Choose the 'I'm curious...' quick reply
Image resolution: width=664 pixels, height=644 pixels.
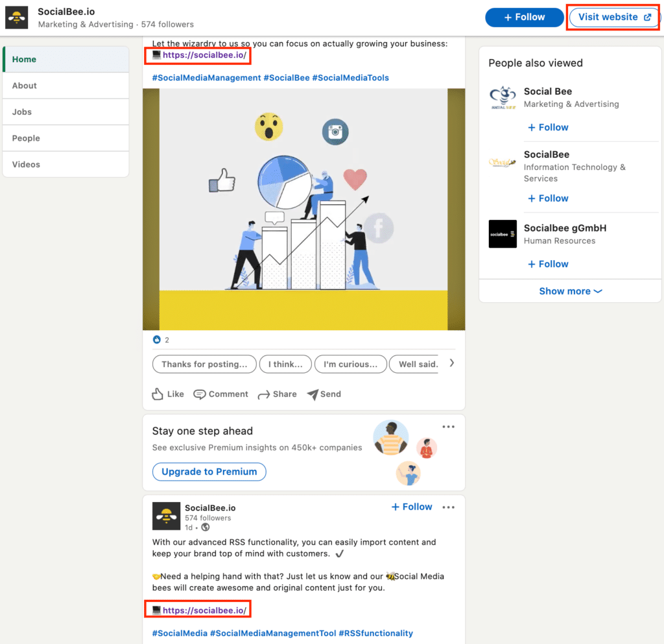[x=350, y=364]
